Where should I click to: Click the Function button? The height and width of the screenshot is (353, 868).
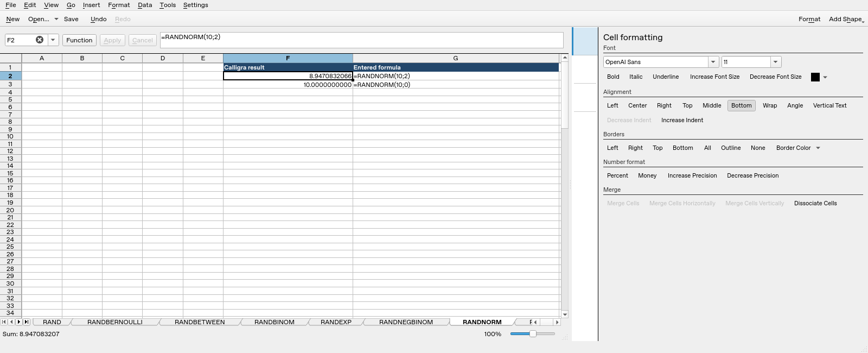(x=79, y=40)
